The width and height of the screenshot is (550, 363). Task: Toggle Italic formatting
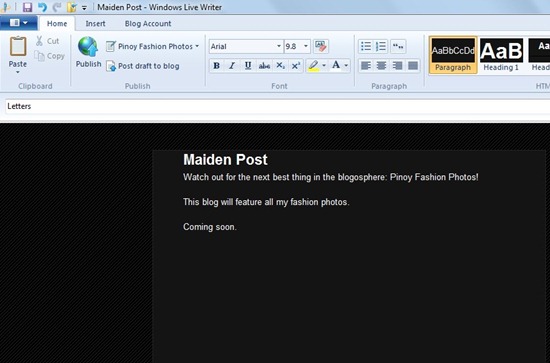point(232,66)
